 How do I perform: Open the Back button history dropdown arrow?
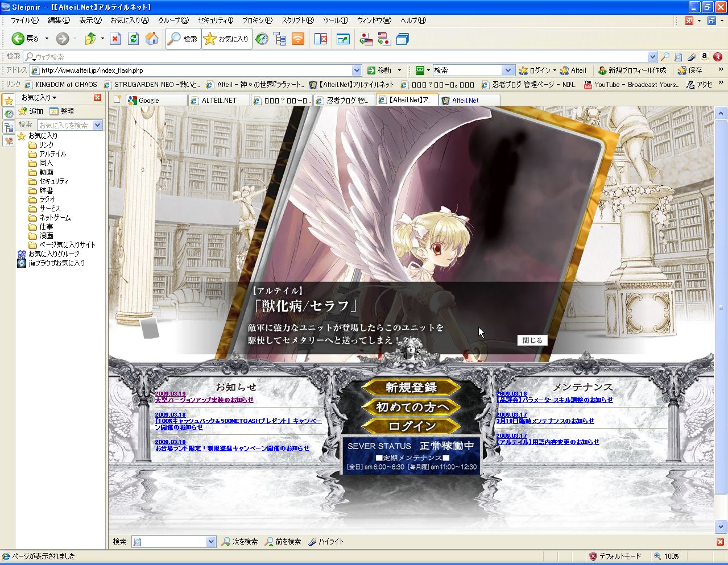tap(47, 39)
